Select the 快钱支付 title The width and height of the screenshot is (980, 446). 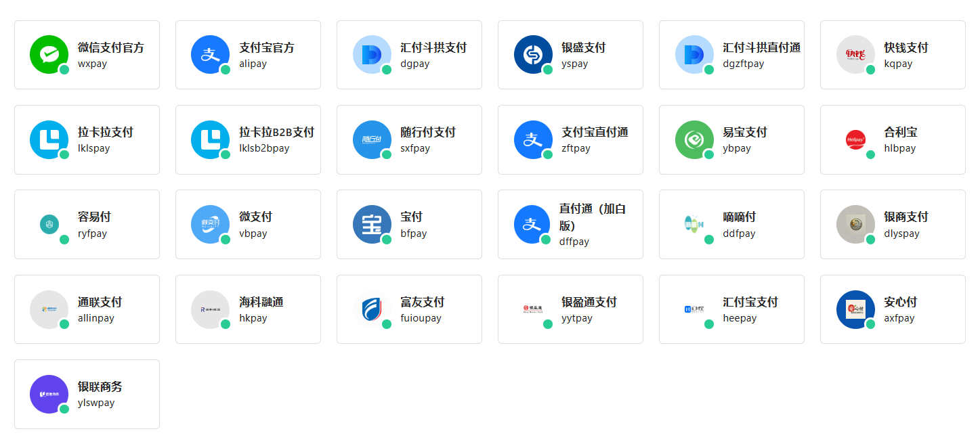coord(906,48)
